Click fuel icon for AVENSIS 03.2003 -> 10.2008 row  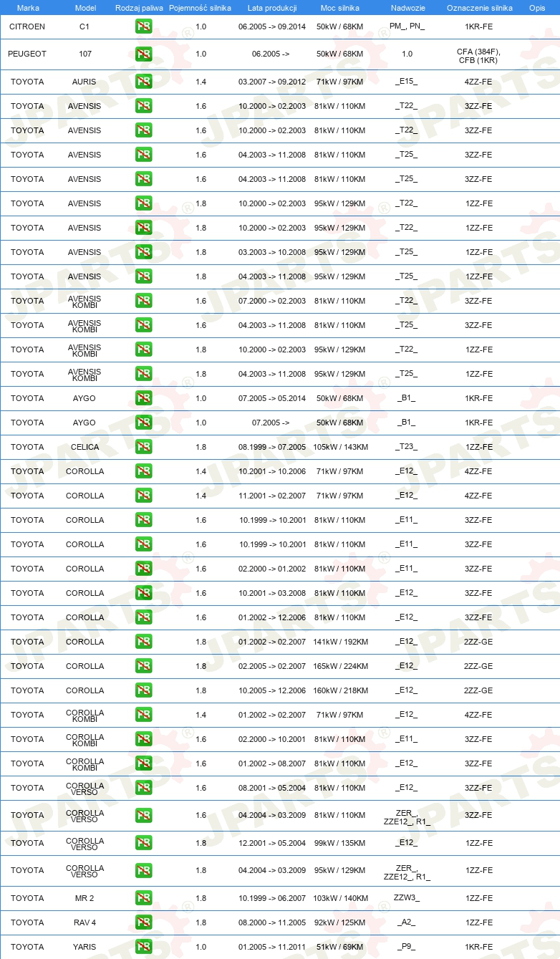[143, 252]
